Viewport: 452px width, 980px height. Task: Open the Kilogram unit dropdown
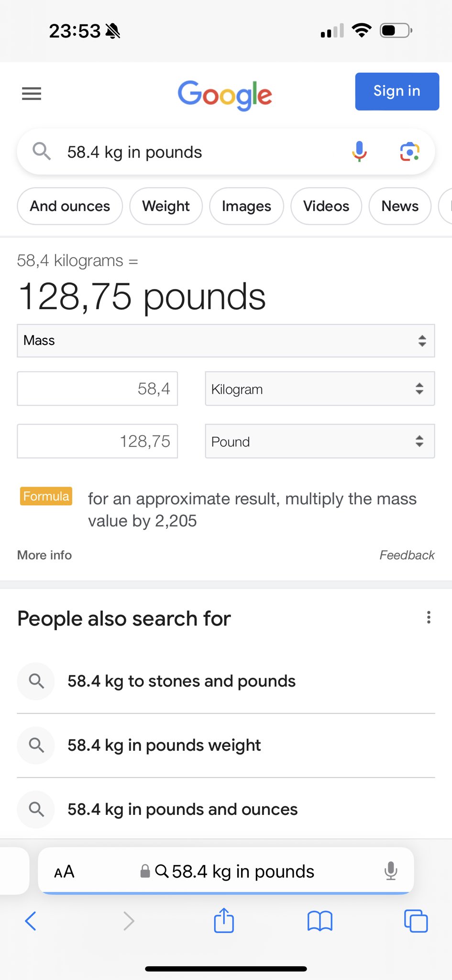(x=320, y=389)
